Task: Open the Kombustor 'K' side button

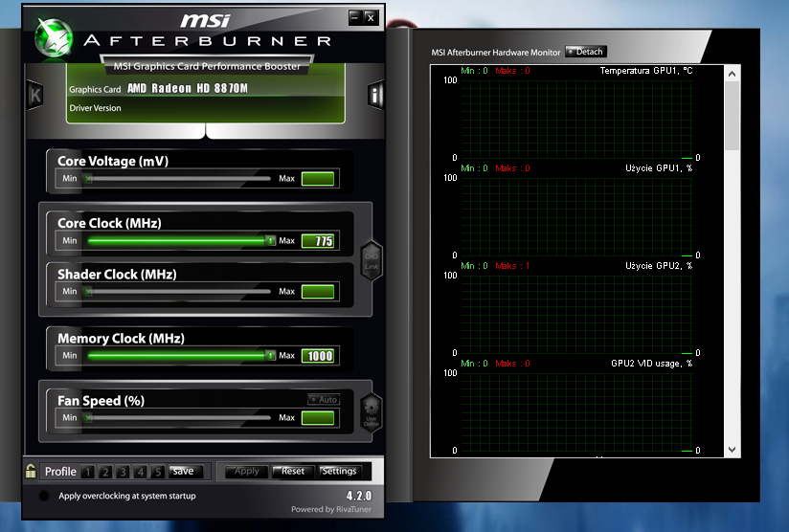Action: [x=34, y=95]
